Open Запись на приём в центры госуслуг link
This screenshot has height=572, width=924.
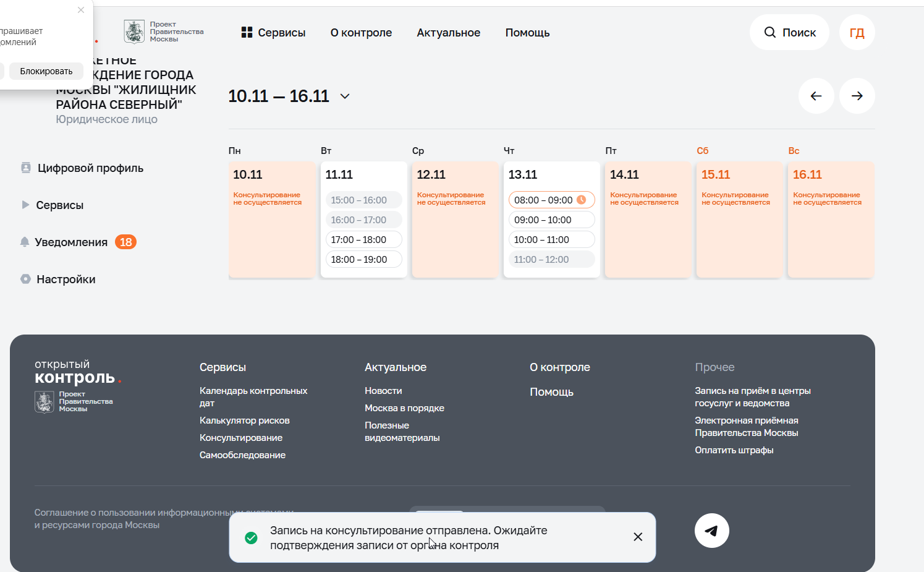click(x=753, y=396)
